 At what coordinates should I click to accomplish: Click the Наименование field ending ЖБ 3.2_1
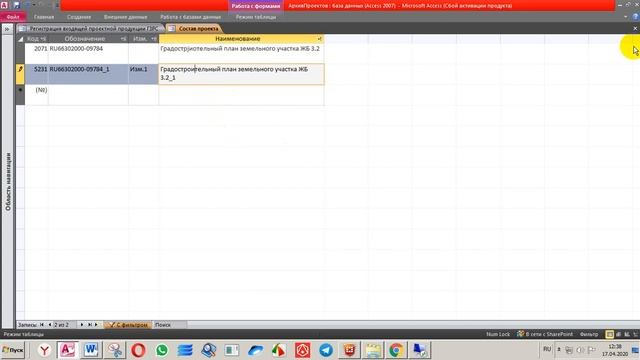pos(241,74)
